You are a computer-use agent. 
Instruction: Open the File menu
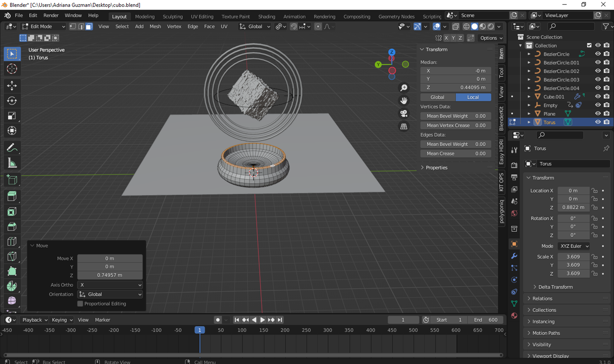coord(19,16)
